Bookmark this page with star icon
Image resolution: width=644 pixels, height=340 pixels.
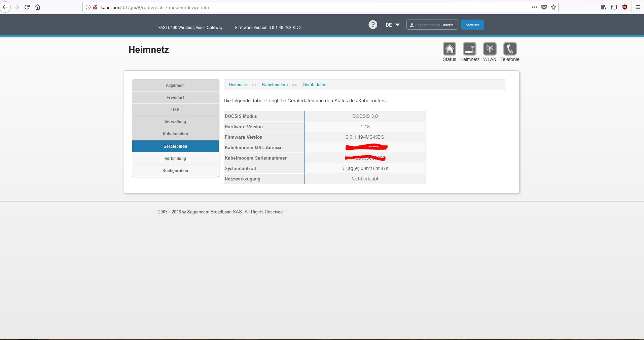[553, 7]
